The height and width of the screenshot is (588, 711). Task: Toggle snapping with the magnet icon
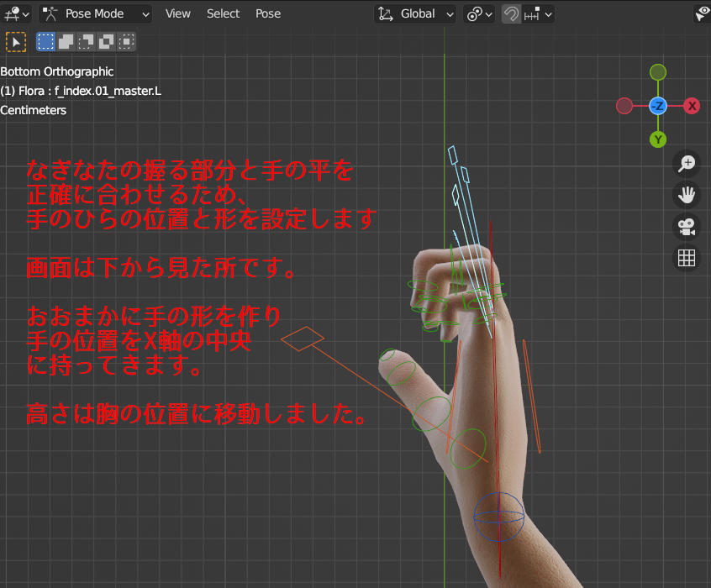tap(511, 13)
